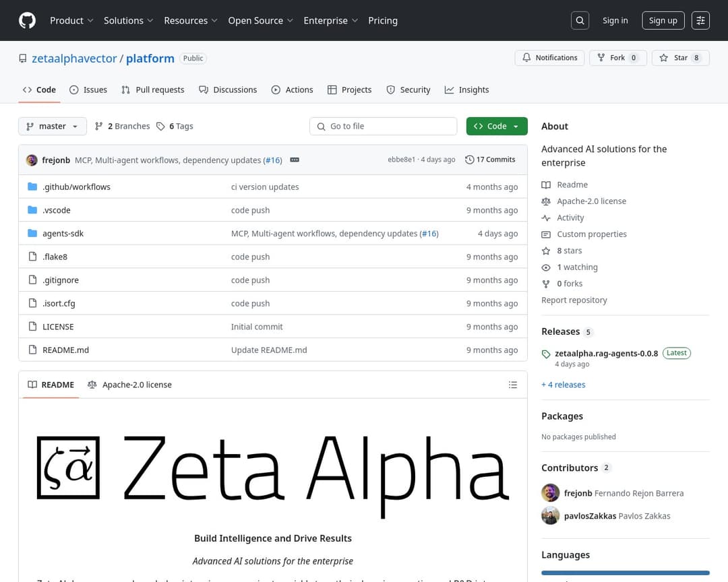Open Apache-2.0 license link in About sidebar
Viewport: 728px width, 582px height.
[x=584, y=201]
